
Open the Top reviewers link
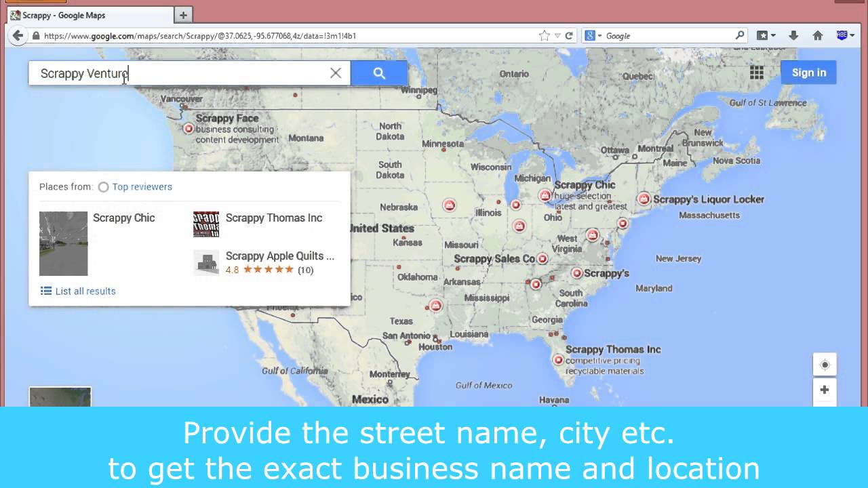click(x=142, y=187)
